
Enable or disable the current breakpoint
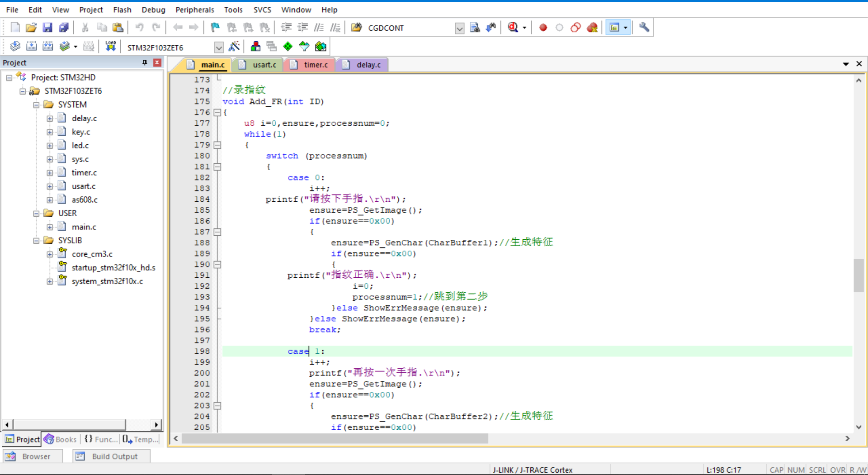[x=559, y=27]
